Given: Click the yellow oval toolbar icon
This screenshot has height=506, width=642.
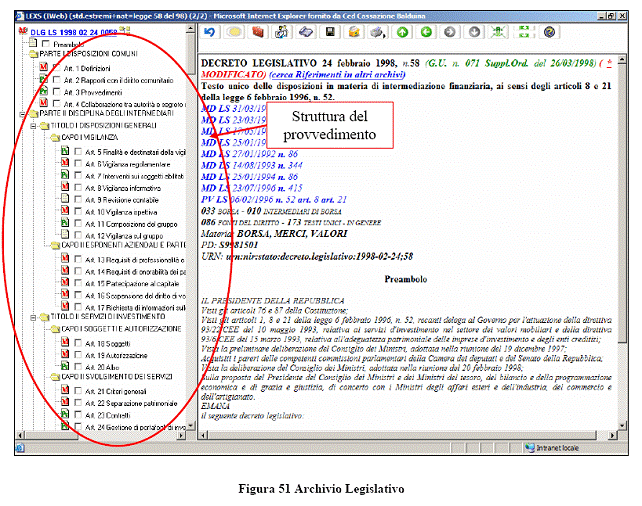Looking at the screenshot, I should pos(234,32).
